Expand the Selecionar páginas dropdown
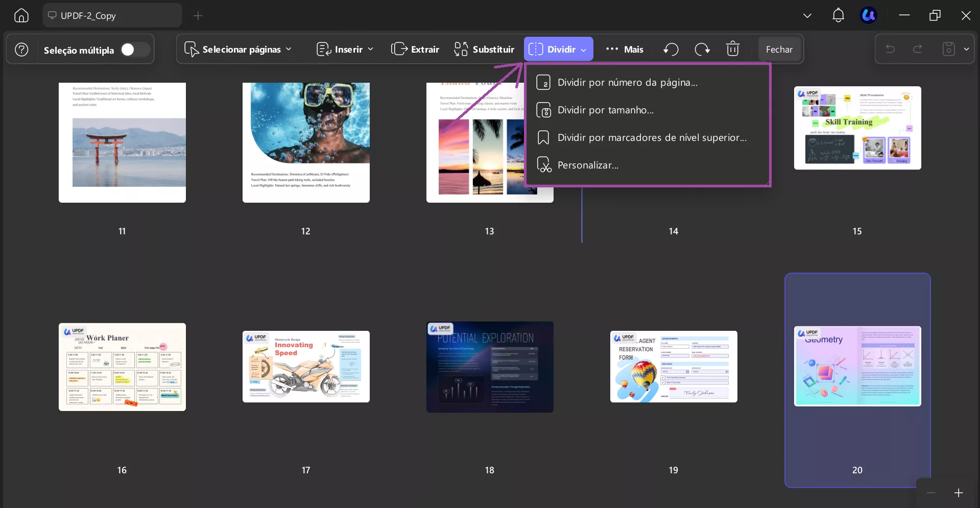The height and width of the screenshot is (508, 980). click(289, 49)
